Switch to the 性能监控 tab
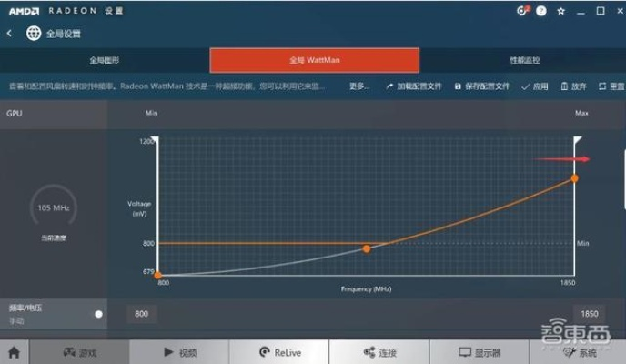Screen dimensions: 626x364 point(524,60)
